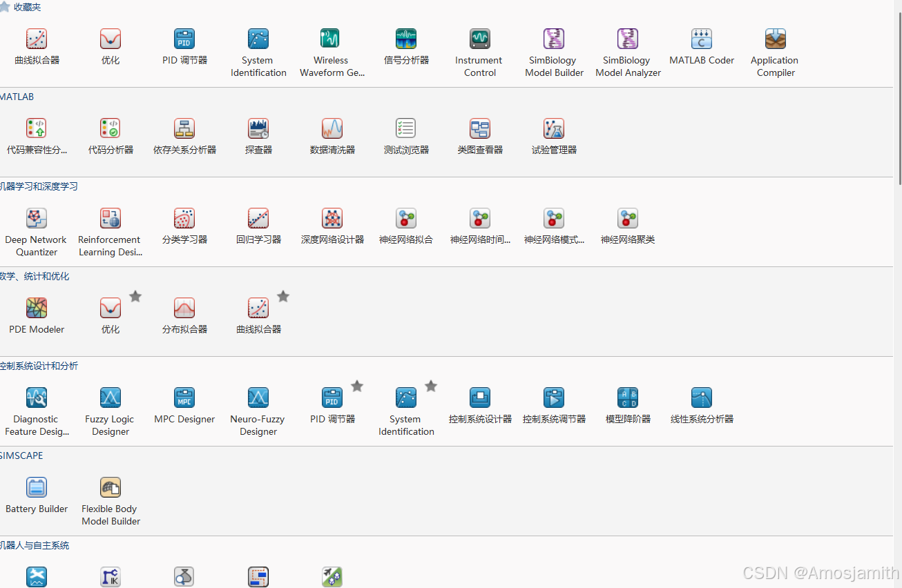Toggle favorite star beside 曲线拟合器 in the math section

click(283, 296)
